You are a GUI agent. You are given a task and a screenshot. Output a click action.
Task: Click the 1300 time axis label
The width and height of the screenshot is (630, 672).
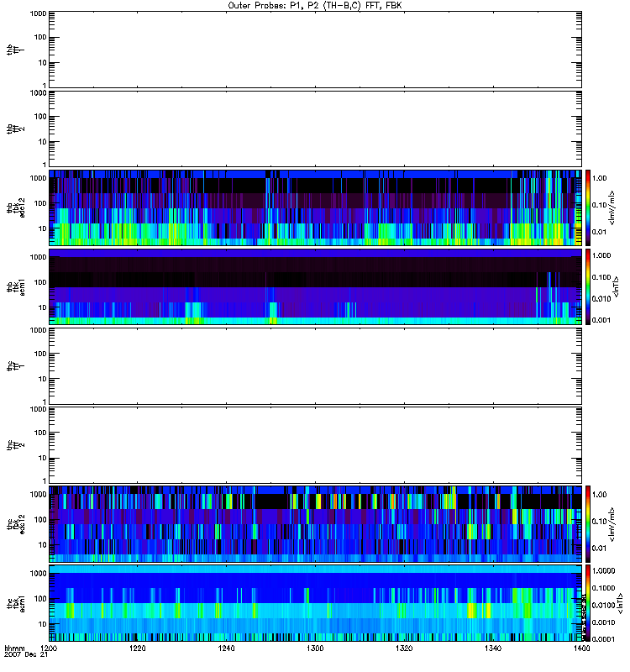[x=315, y=649]
